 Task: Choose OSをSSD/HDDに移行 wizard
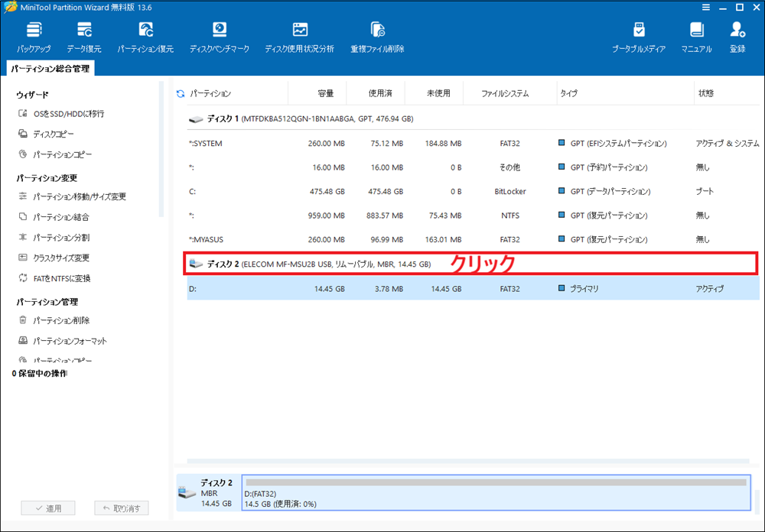(x=61, y=114)
